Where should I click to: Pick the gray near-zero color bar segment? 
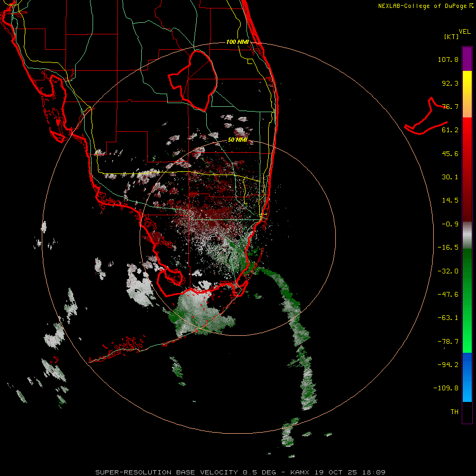[x=467, y=234]
